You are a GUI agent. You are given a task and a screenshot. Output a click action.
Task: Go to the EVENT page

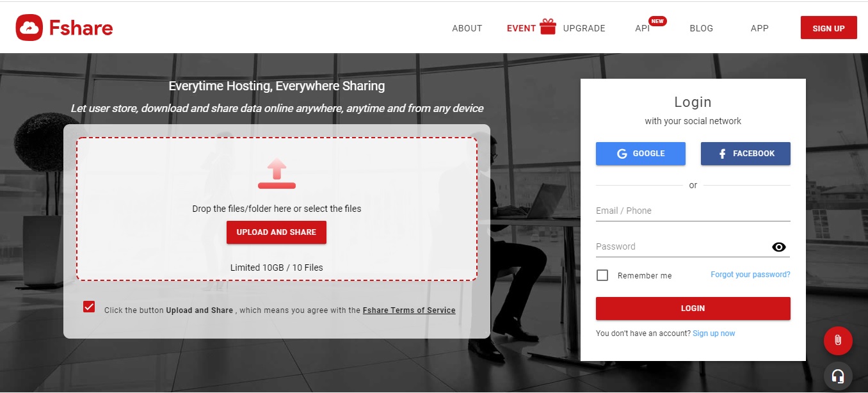521,28
